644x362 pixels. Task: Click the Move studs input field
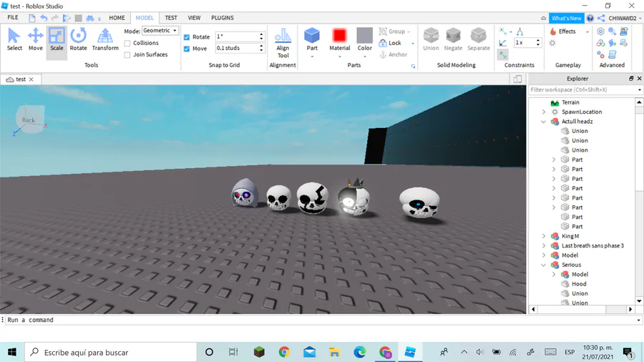tap(238, 48)
